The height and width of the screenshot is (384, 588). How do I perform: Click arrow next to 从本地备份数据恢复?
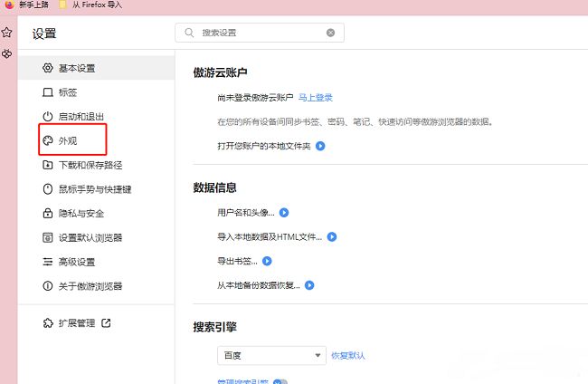pyautogui.click(x=309, y=285)
